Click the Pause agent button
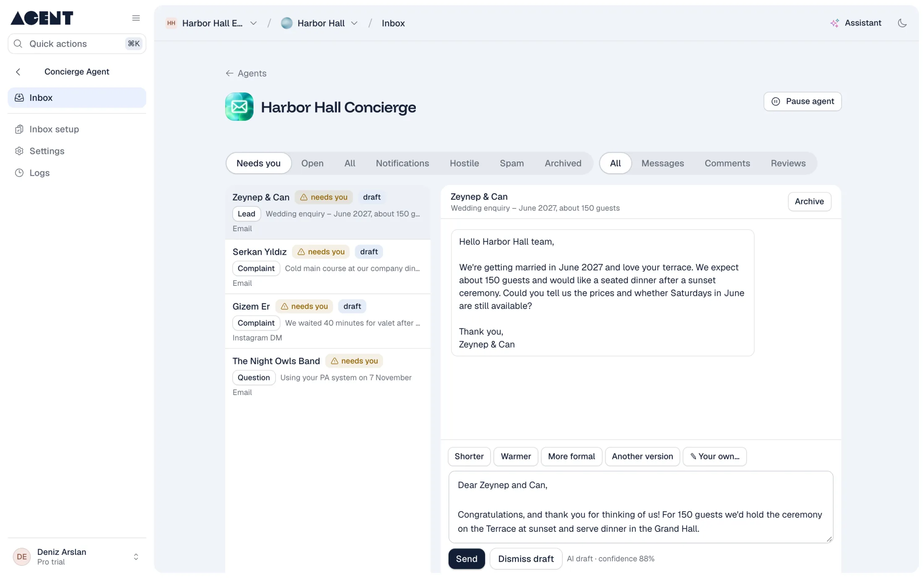Viewport: 924px width, 578px height. (802, 101)
